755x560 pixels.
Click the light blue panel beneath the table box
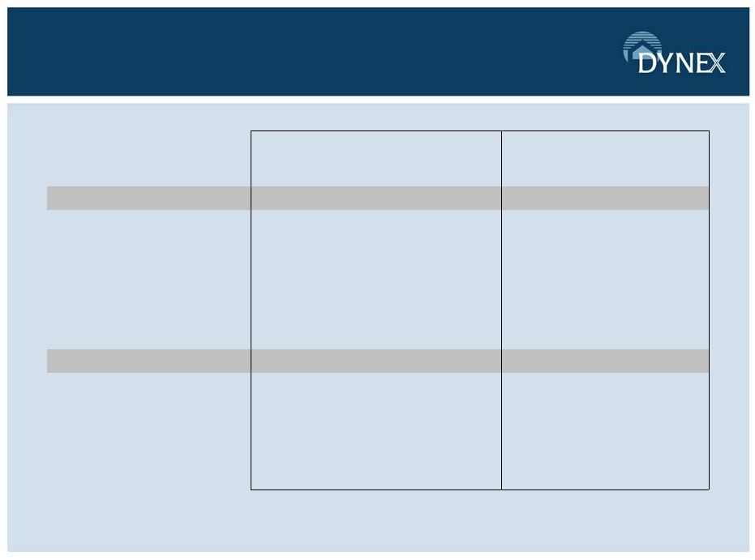coord(378,520)
